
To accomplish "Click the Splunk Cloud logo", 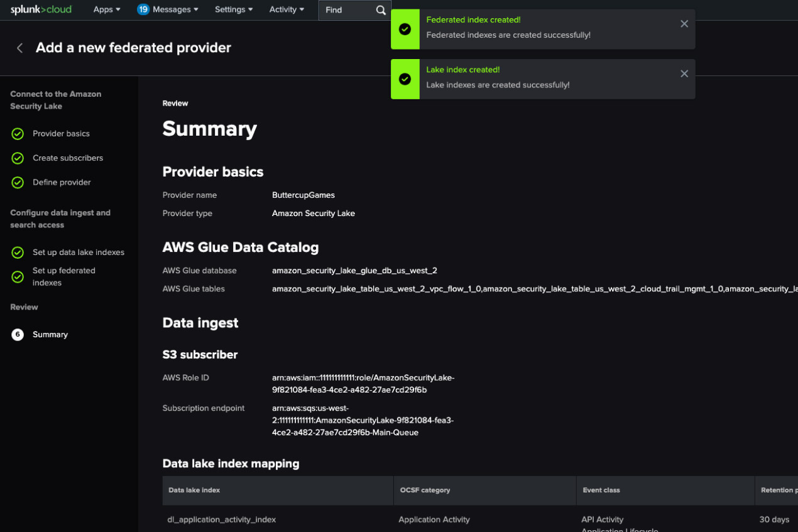I will [41, 9].
